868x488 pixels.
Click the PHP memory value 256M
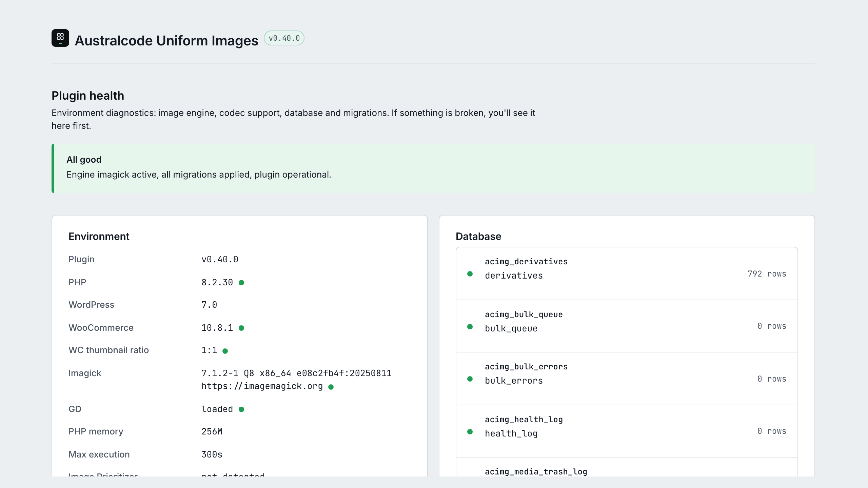(x=212, y=431)
